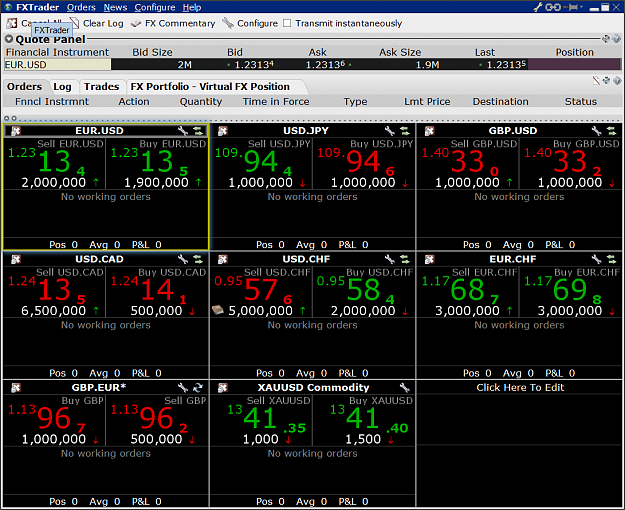Click the GBP.EUR* refresh arrows icon
Viewport: 625px width, 510px height.
198,388
